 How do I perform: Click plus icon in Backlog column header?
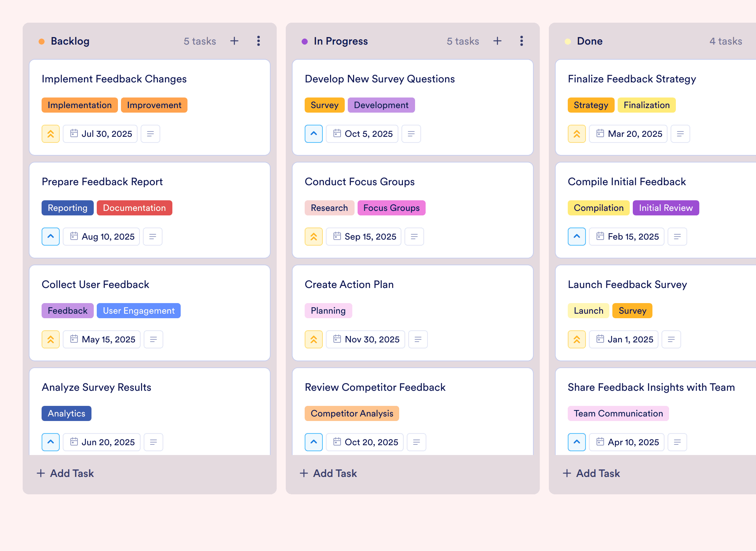tap(234, 41)
